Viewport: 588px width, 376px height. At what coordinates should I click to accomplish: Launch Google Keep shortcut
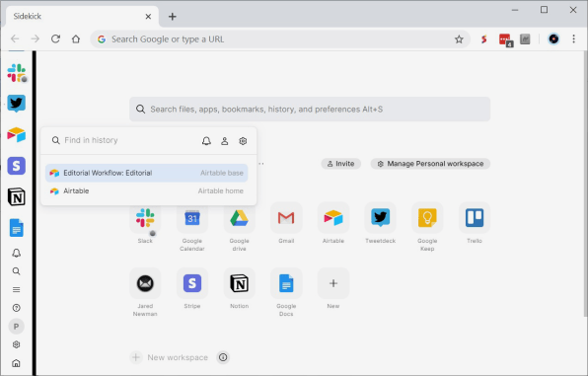pos(427,218)
